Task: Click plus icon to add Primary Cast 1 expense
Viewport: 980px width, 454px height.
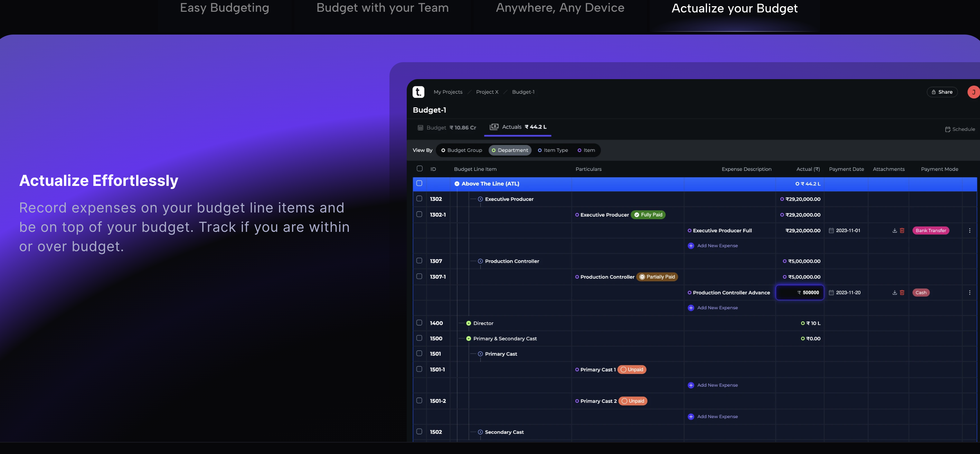Action: [691, 385]
